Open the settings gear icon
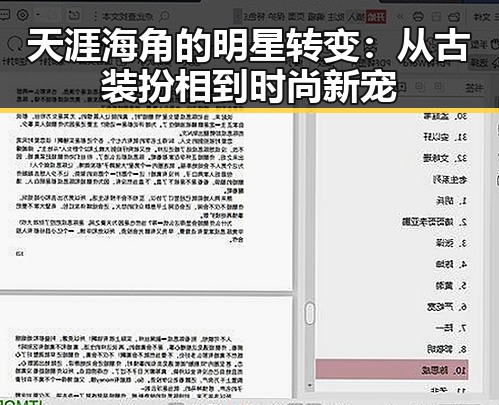Viewport: 499px width, 405px height. click(x=23, y=15)
